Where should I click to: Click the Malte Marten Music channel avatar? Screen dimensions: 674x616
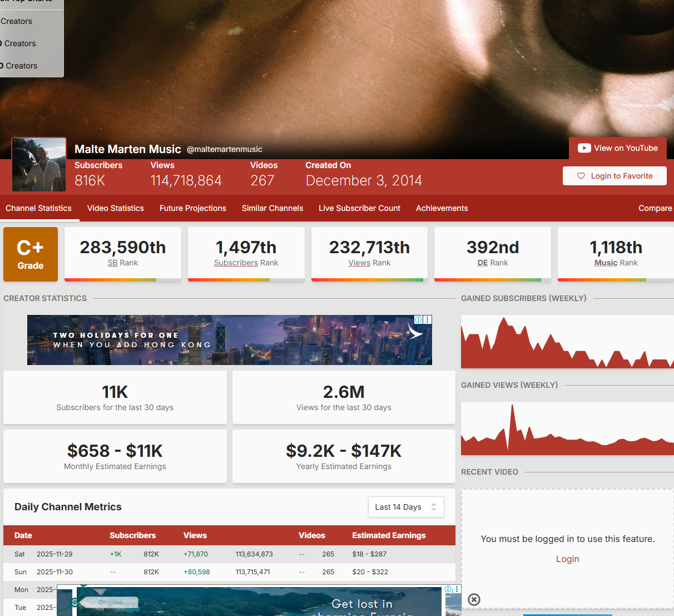(39, 165)
